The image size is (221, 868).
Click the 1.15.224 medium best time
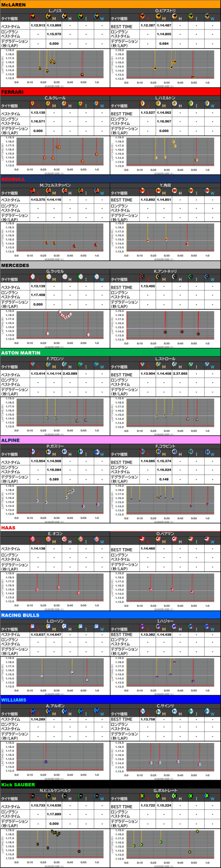(x=164, y=805)
